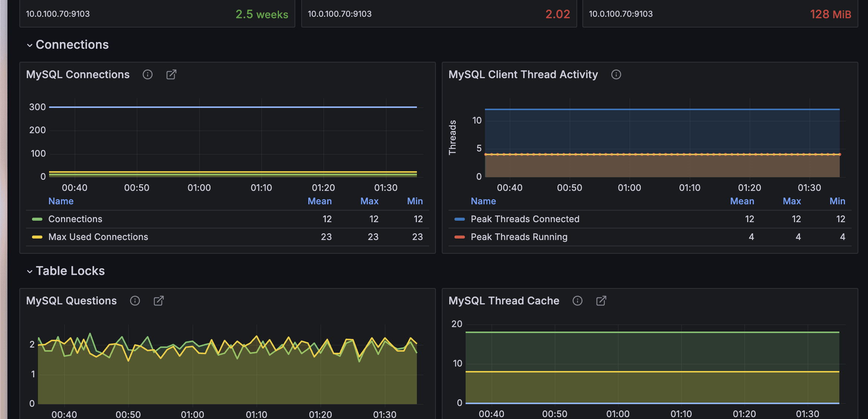Toggle Connections series in legend
Viewport: 868px width, 419px height.
[x=75, y=219]
